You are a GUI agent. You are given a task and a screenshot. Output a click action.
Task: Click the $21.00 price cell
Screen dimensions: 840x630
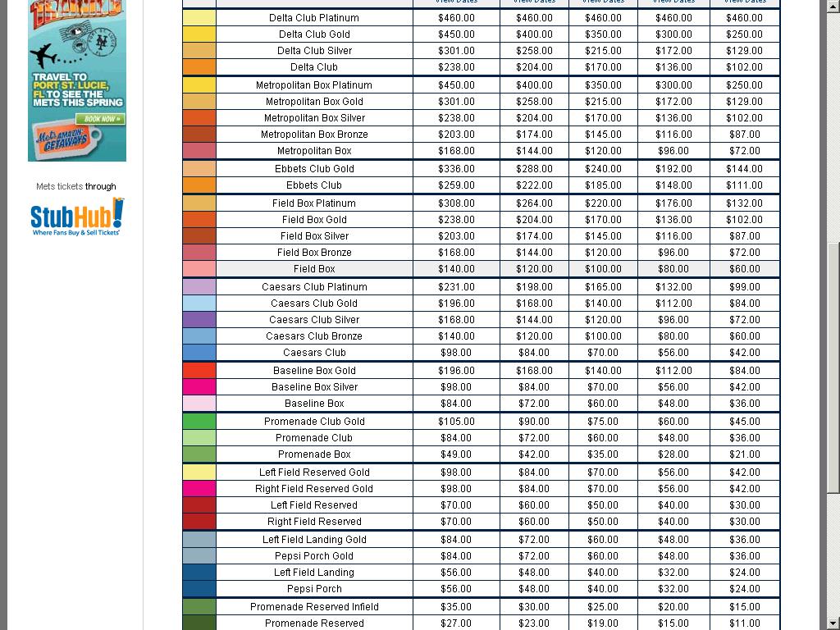pos(745,454)
